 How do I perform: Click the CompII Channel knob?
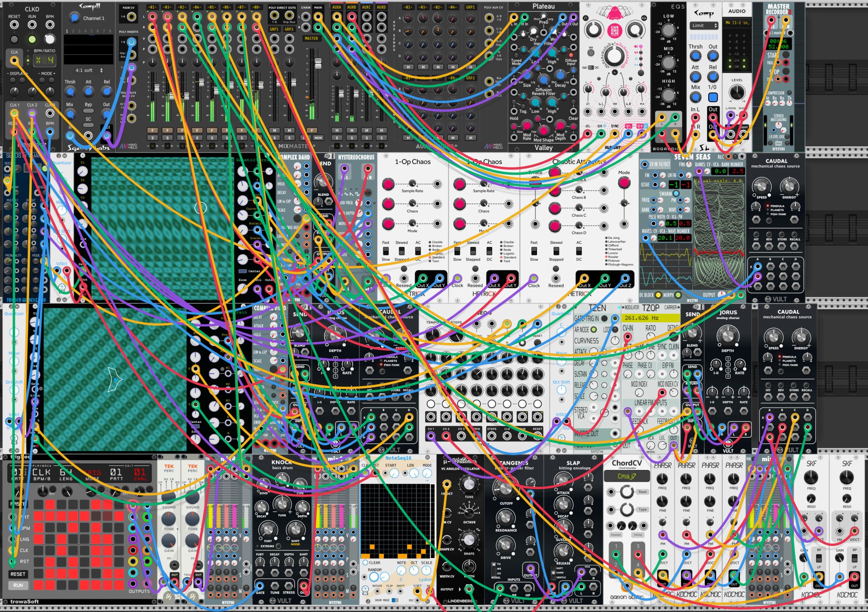tap(74, 18)
